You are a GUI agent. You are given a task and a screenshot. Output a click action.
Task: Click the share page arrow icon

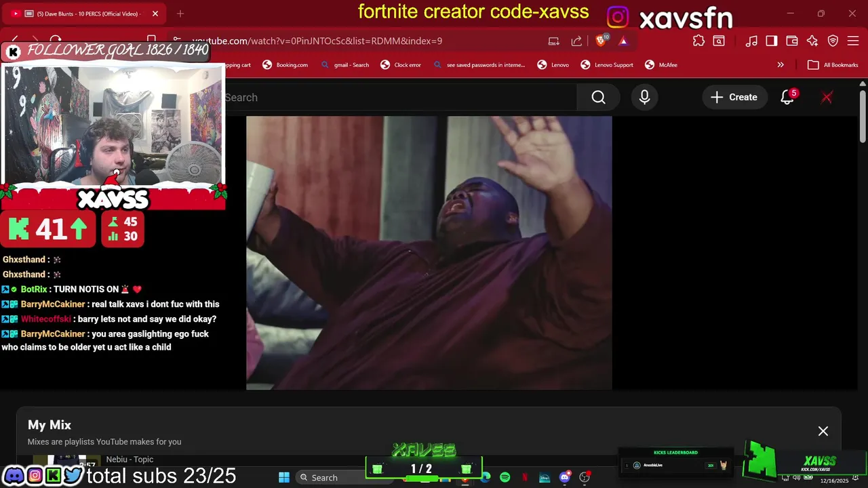(x=576, y=41)
